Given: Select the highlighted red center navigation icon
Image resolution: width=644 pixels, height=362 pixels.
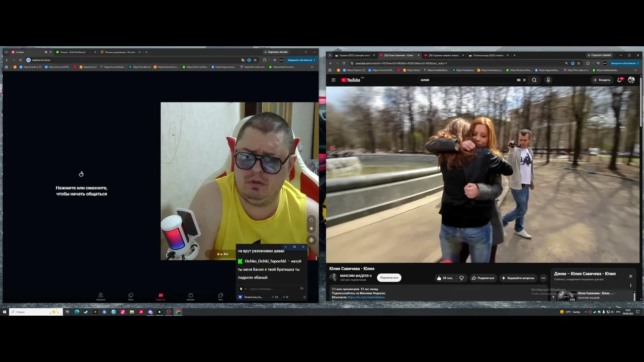Looking at the screenshot, I should click(x=160, y=296).
